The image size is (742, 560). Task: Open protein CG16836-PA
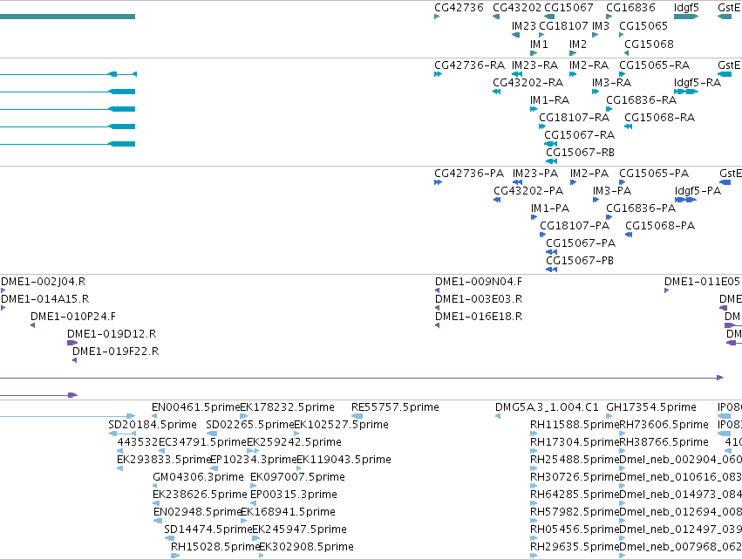click(641, 208)
